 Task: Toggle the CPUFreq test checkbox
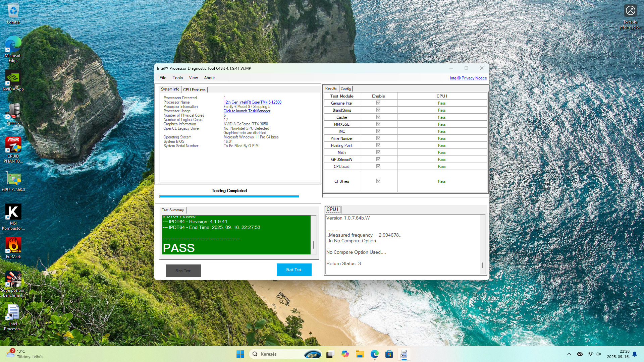tap(378, 181)
